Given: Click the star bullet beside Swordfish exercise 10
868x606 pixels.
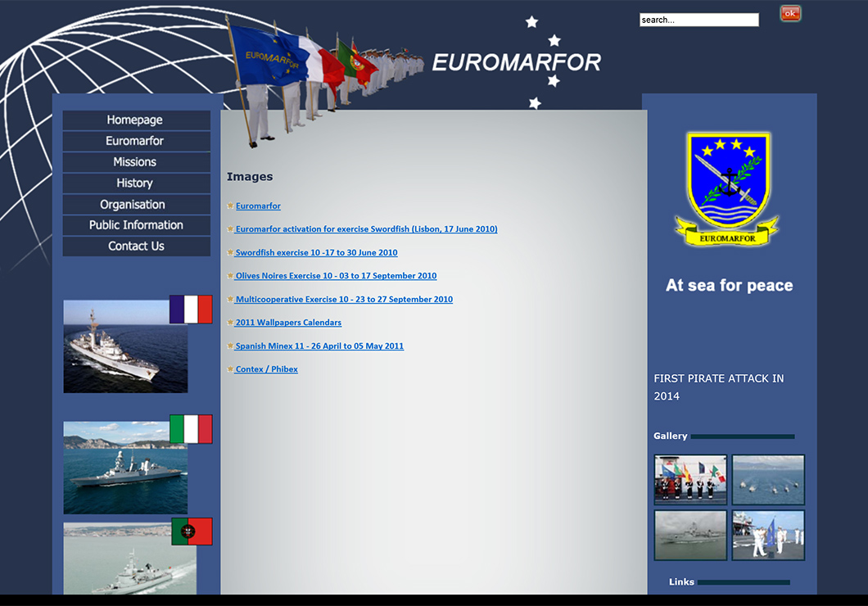Looking at the screenshot, I should pos(230,252).
